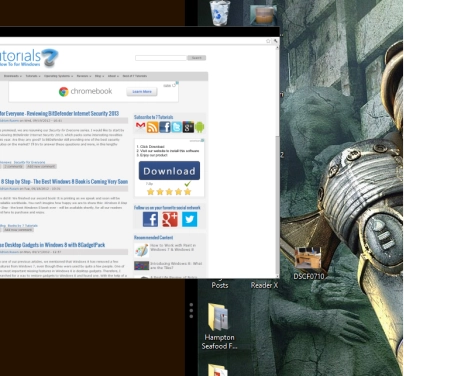Subscribe via the orange RSS feed icon
This screenshot has height=376, width=468.
pyautogui.click(x=152, y=127)
